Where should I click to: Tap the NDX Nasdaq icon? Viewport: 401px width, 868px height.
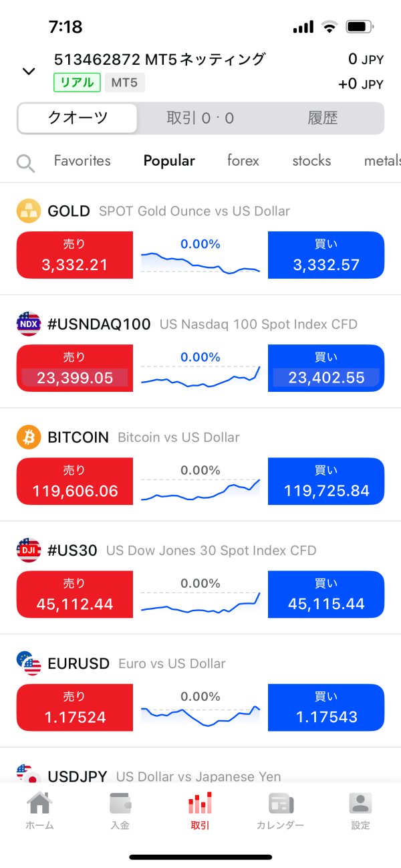[28, 324]
